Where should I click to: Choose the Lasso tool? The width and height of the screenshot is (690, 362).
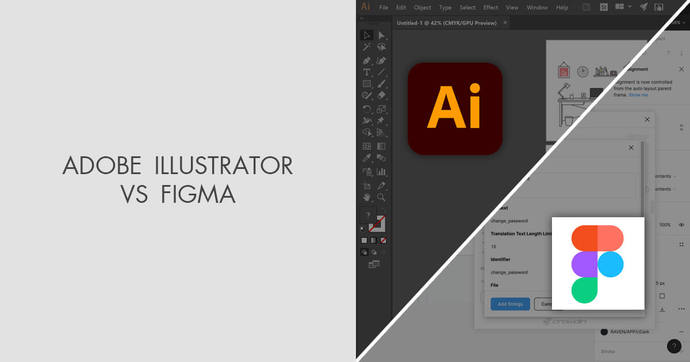pyautogui.click(x=381, y=48)
